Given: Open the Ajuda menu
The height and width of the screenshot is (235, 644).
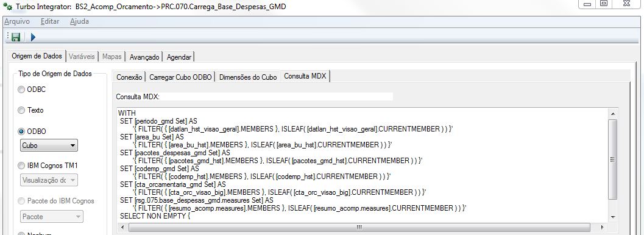Looking at the screenshot, I should pyautogui.click(x=79, y=21).
